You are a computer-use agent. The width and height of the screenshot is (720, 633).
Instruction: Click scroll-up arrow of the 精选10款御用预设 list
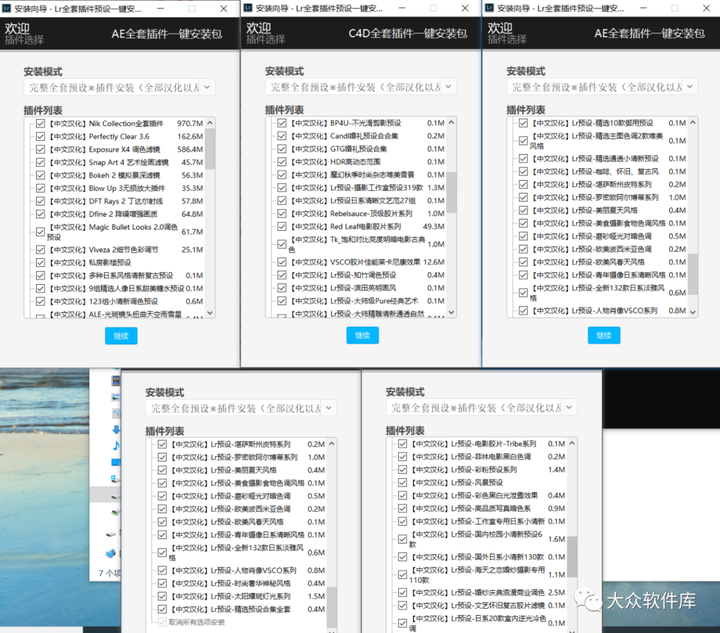point(693,123)
